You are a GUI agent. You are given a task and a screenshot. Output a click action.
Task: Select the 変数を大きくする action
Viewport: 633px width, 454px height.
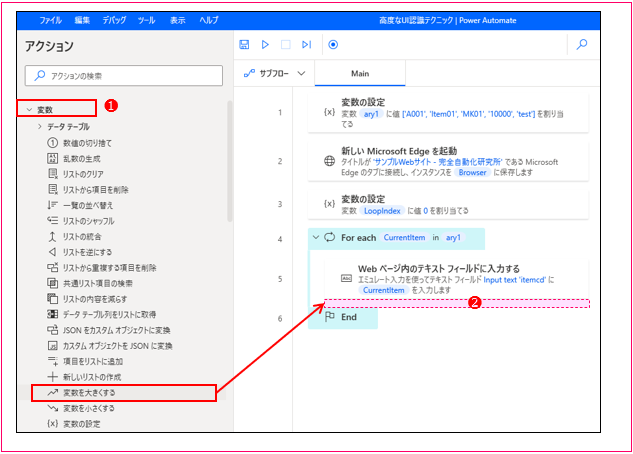pyautogui.click(x=124, y=393)
